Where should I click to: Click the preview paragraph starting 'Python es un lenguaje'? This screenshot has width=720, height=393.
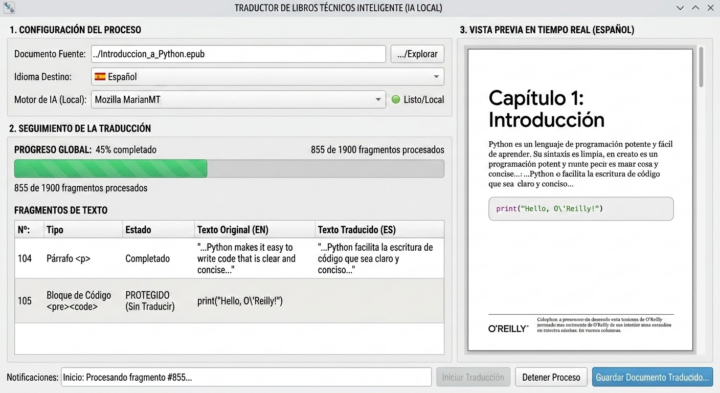coord(580,164)
